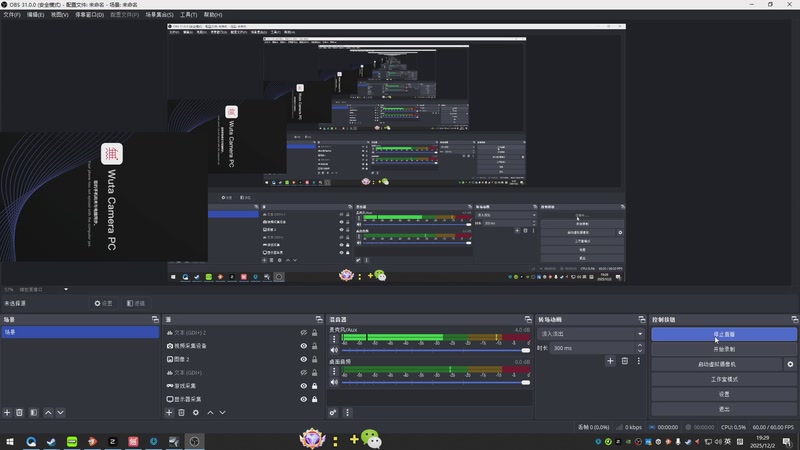Move the source up with the Sources panel up arrow

(210, 412)
